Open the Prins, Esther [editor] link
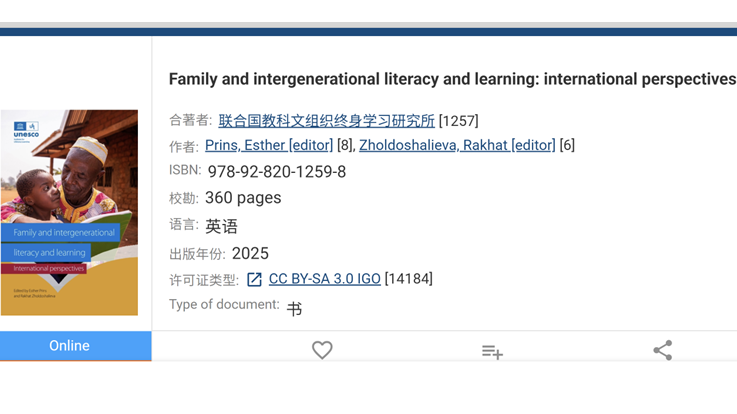Screen dimensions: 737x414 (x=269, y=145)
